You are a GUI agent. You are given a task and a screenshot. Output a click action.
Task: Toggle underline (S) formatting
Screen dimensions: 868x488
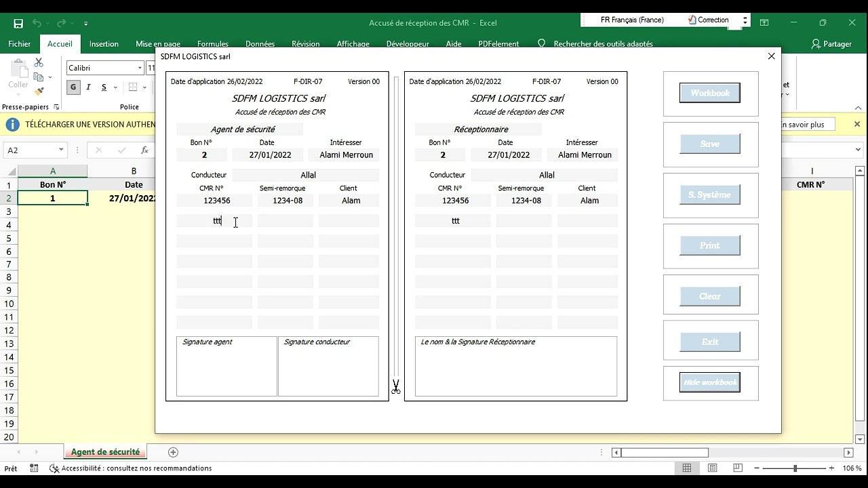pyautogui.click(x=104, y=87)
